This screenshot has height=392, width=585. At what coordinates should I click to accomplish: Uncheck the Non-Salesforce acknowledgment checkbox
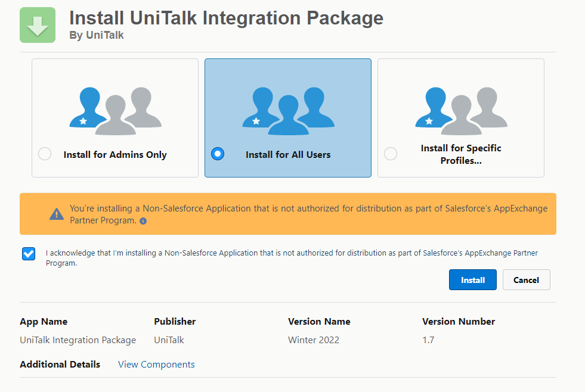click(29, 254)
